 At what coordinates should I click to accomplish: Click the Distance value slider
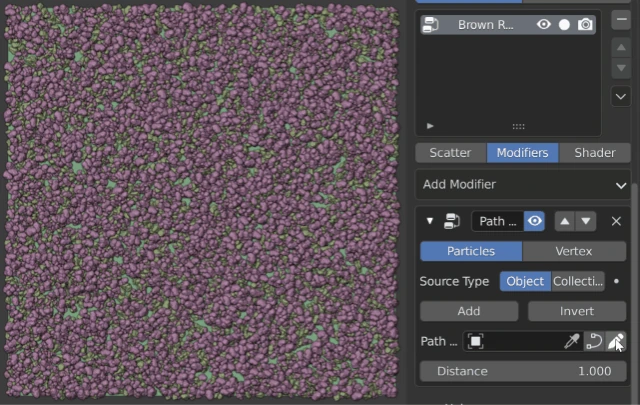(524, 371)
